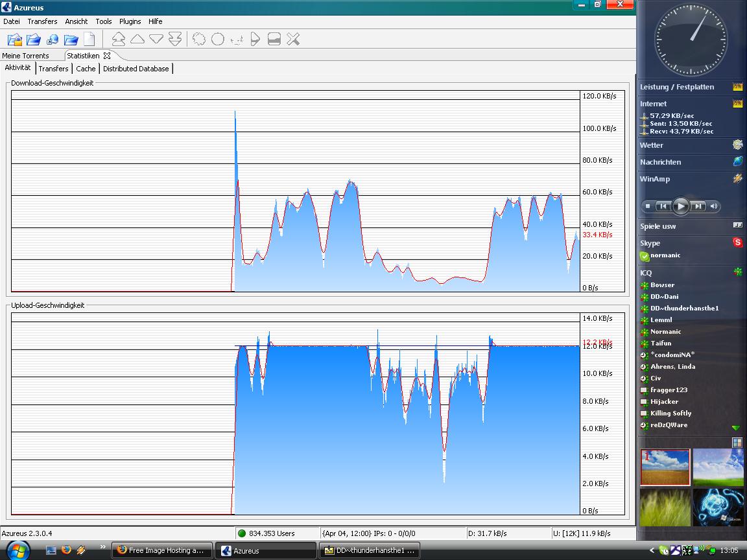Click the move to top double-arrow icon
This screenshot has width=747, height=560.
click(x=119, y=40)
